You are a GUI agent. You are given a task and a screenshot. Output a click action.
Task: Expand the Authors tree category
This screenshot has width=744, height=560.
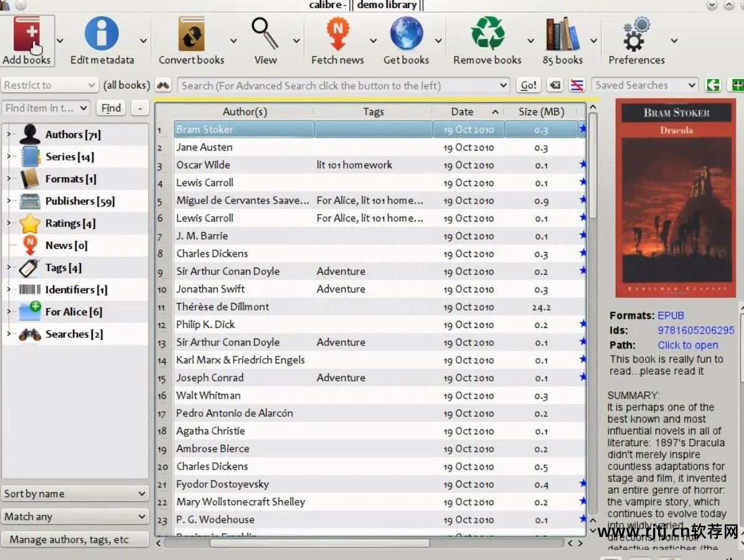coord(8,134)
